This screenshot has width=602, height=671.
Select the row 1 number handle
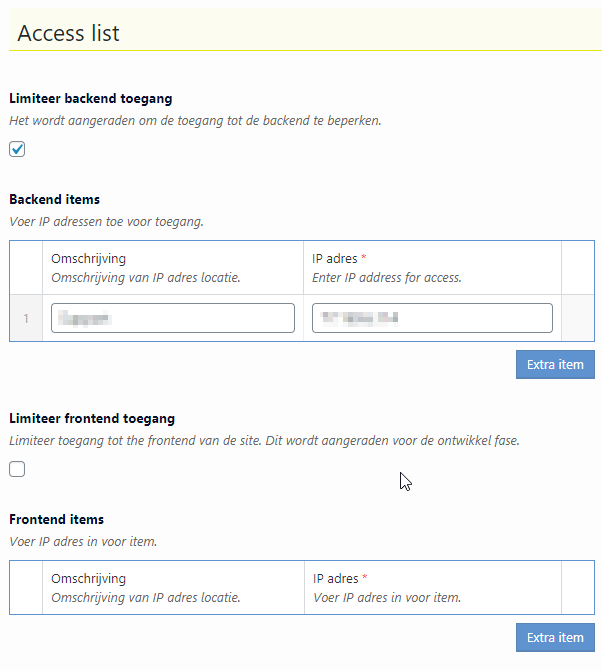26,318
